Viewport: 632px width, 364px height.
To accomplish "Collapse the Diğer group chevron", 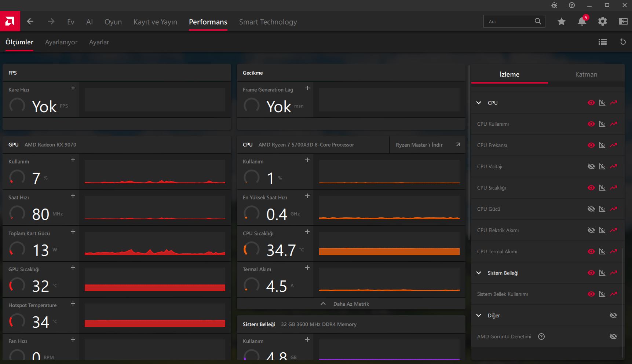I will 479,315.
